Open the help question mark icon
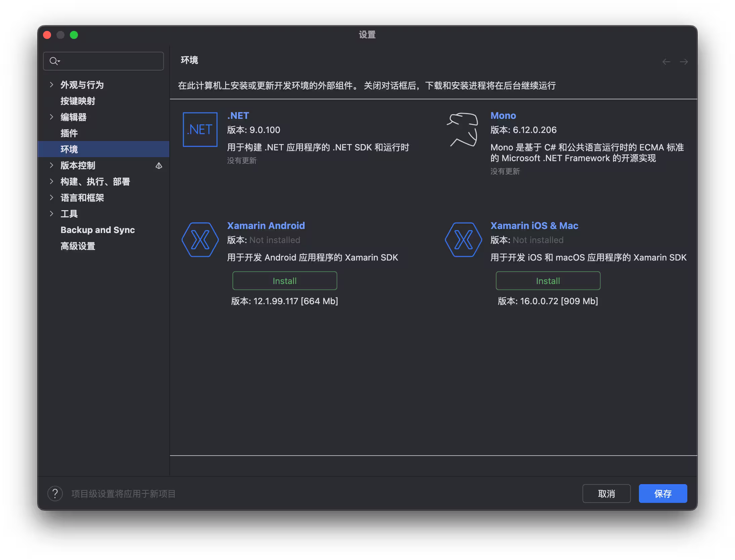Viewport: 735px width, 560px height. (55, 494)
